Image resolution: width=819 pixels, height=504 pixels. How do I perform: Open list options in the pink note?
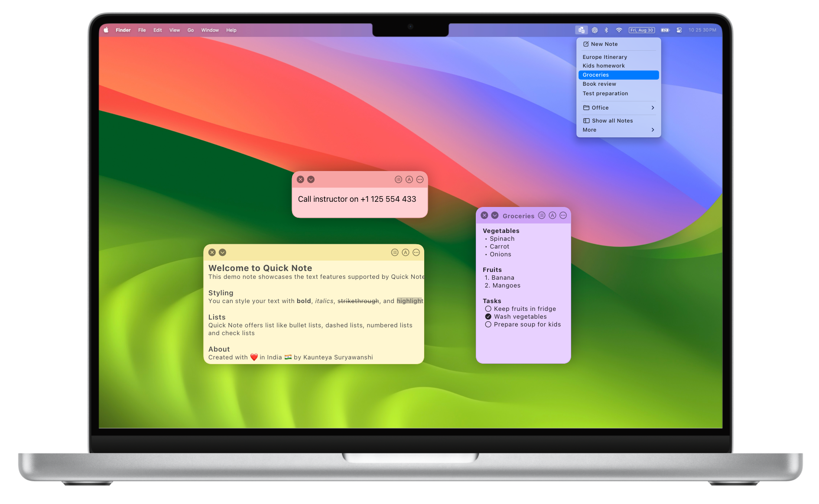click(398, 179)
